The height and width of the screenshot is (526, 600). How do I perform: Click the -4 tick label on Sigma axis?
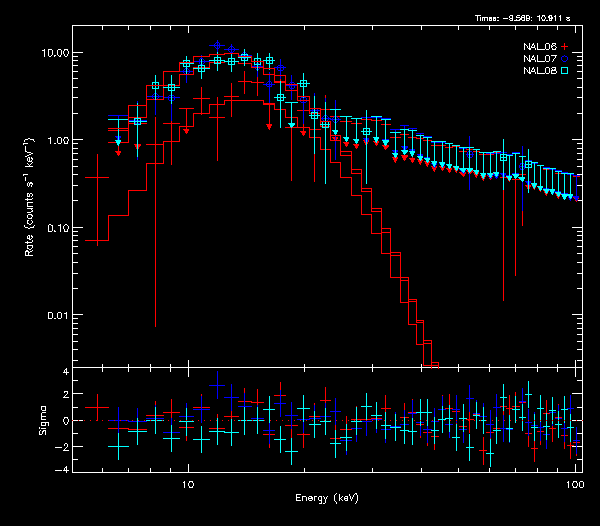point(64,469)
